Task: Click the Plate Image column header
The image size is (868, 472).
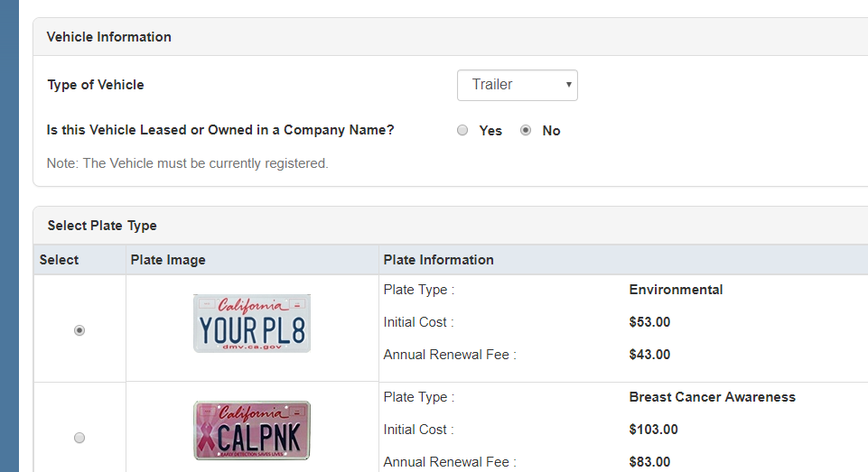Action: (168, 260)
